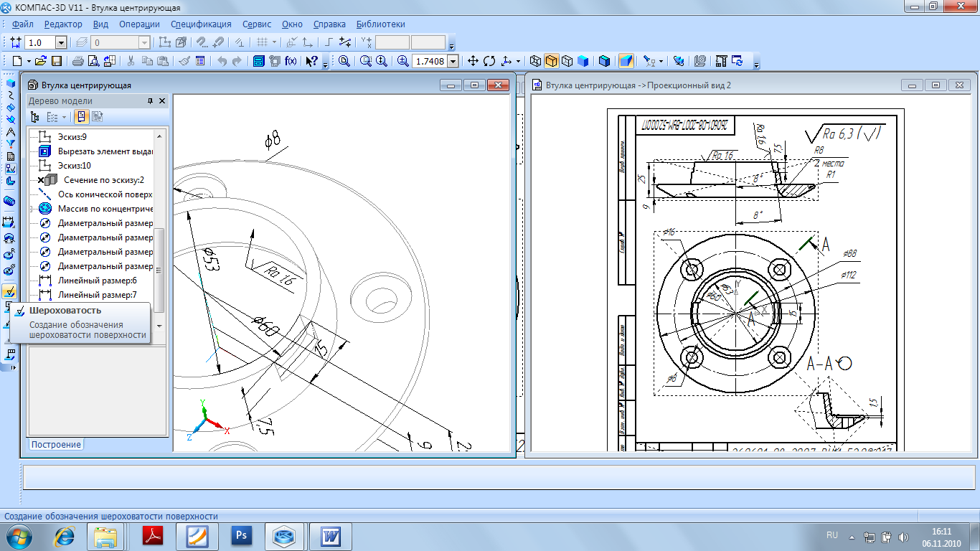980x551 pixels.
Task: Open the dropdown arrow beside the New document icon
Action: click(29, 61)
